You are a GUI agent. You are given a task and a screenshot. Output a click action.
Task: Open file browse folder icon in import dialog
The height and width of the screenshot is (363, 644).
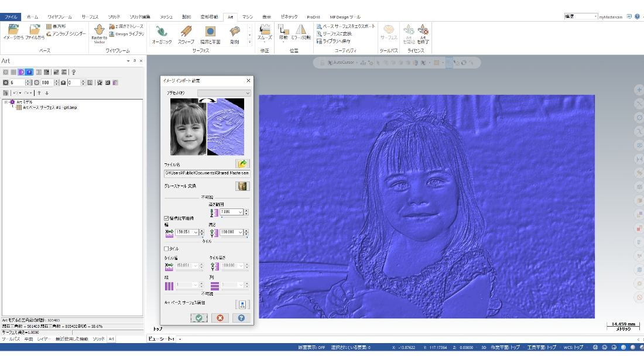(x=242, y=164)
